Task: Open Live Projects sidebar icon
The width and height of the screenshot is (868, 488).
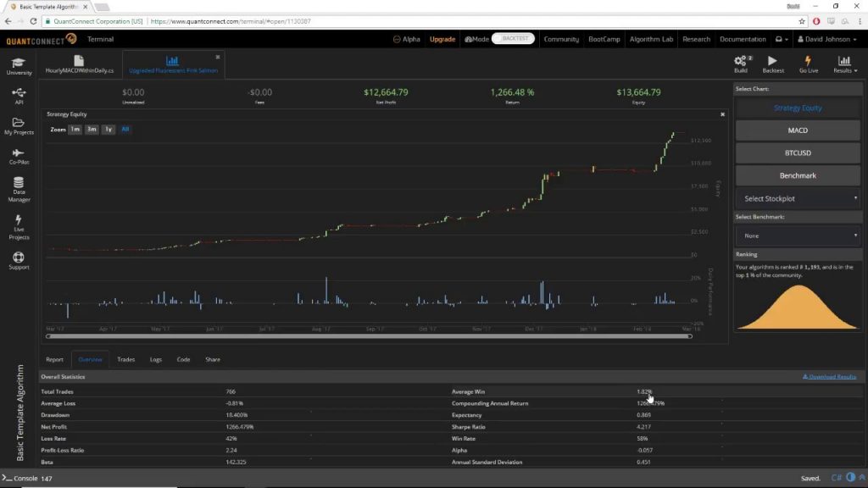Action: pos(19,227)
